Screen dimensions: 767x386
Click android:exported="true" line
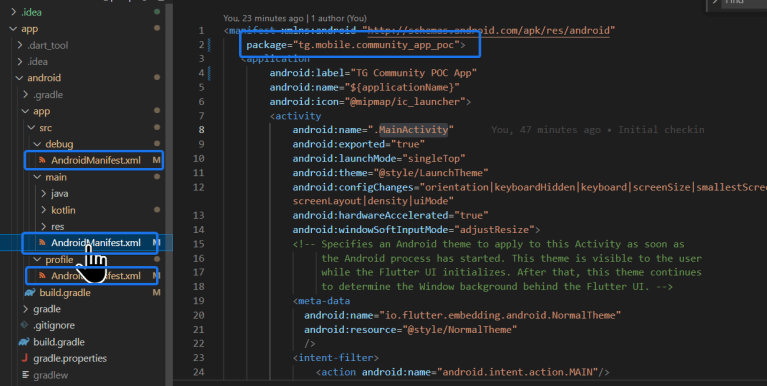coord(359,144)
